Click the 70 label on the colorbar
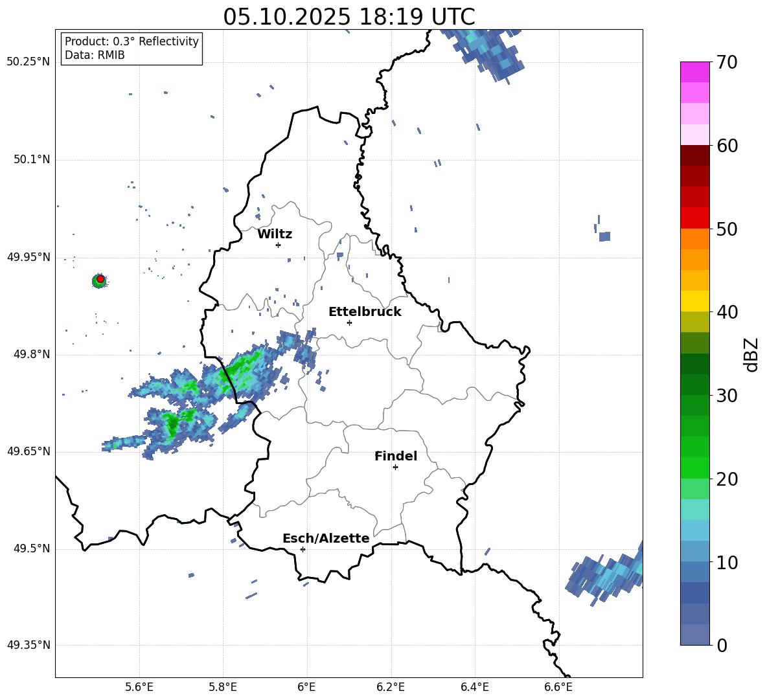This screenshot has width=767, height=700. 727,63
